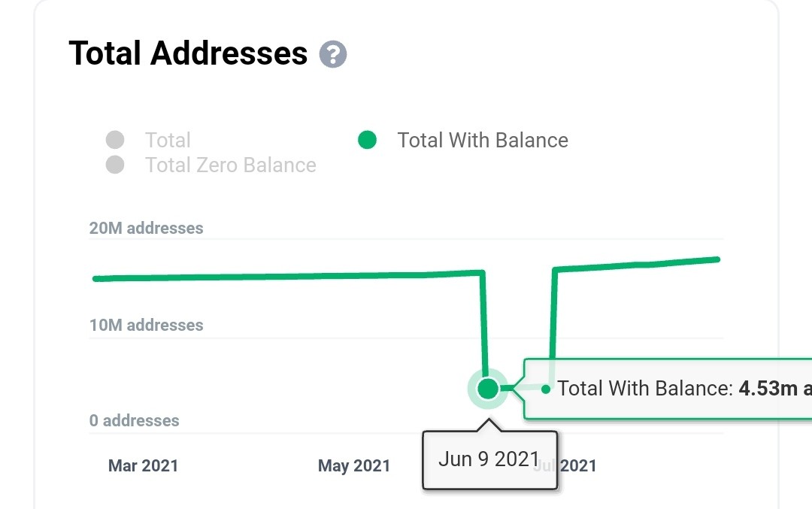
Task: Click the 20M addresses axis label
Action: (x=146, y=228)
